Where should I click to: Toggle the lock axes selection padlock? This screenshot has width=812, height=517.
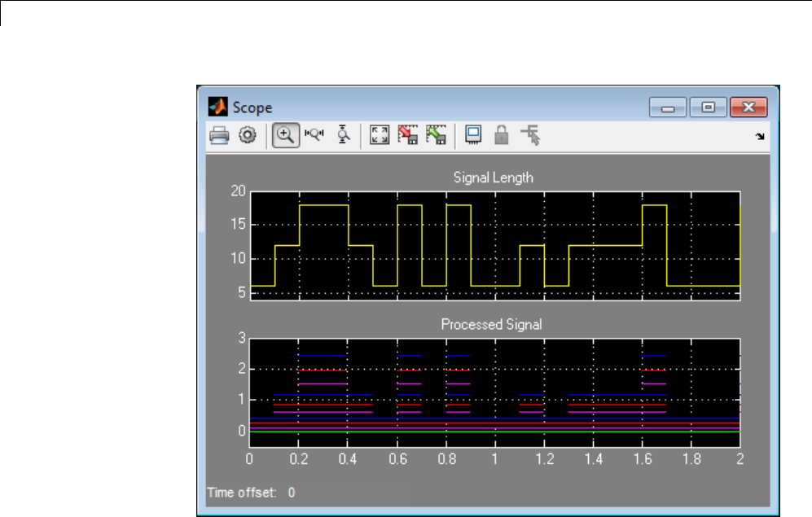click(502, 136)
